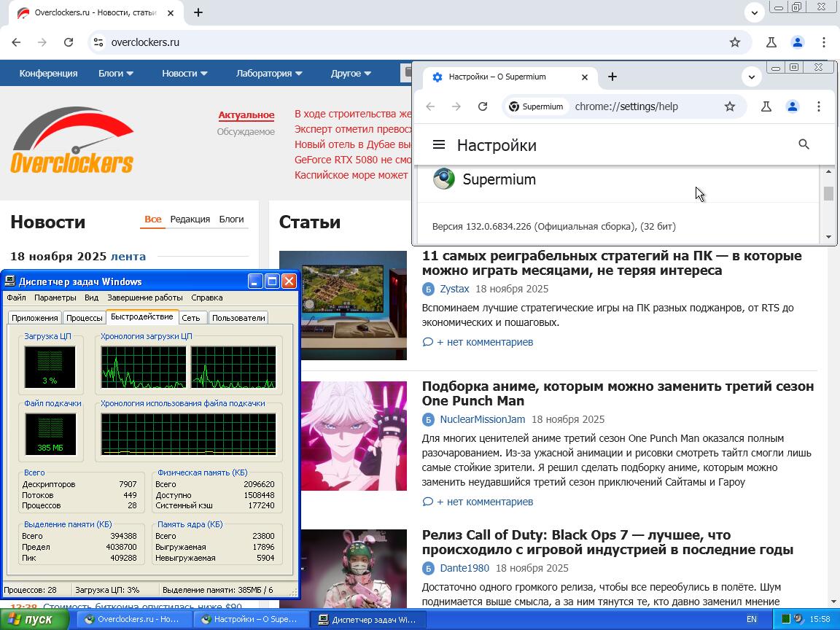Go back in the Overclockers browser window

[16, 42]
